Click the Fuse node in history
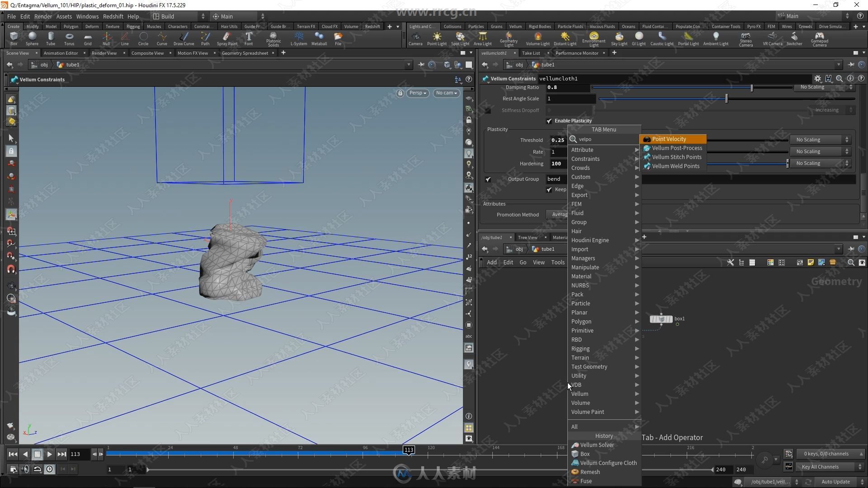The image size is (868, 488). pyautogui.click(x=587, y=481)
